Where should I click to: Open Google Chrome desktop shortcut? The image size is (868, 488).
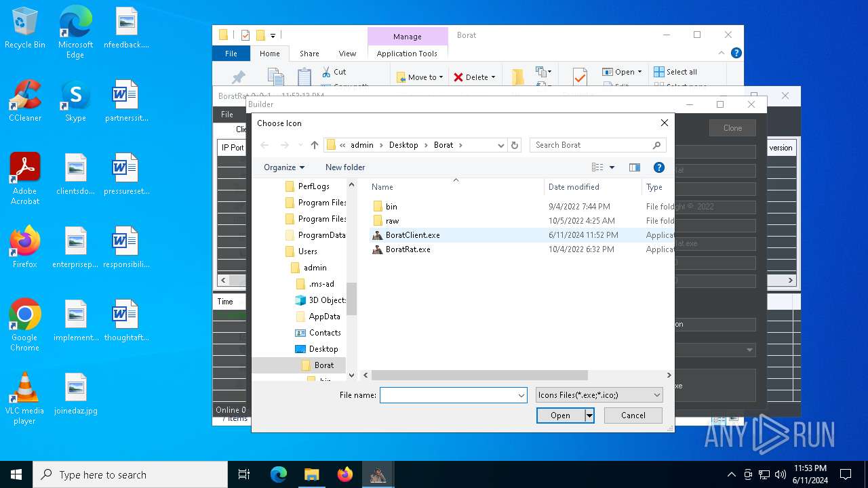tap(25, 325)
